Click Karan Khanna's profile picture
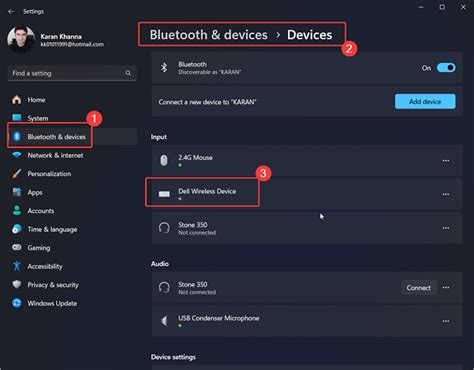The width and height of the screenshot is (474, 370). [x=21, y=40]
